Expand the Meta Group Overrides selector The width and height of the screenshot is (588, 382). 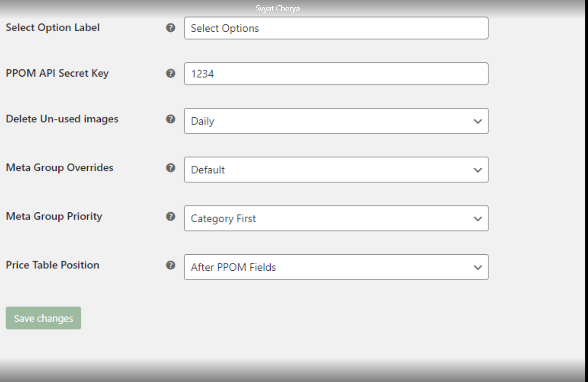click(x=336, y=170)
